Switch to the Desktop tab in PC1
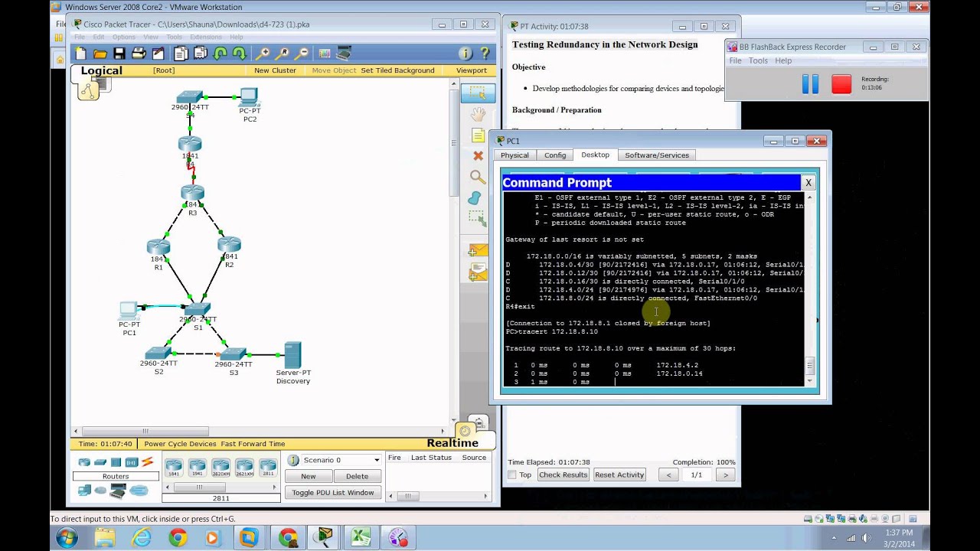 [x=595, y=155]
